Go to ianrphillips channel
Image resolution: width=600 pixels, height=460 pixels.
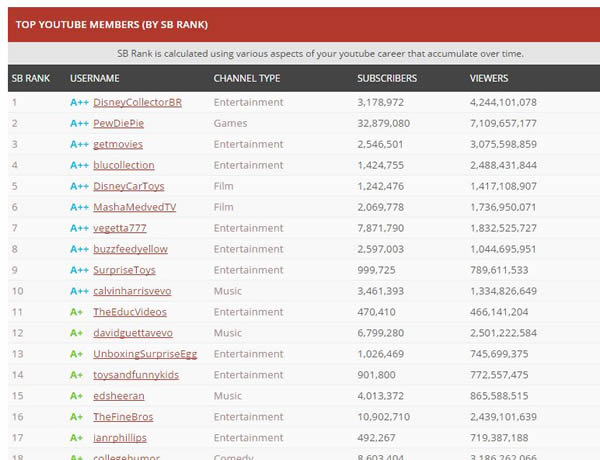120,438
